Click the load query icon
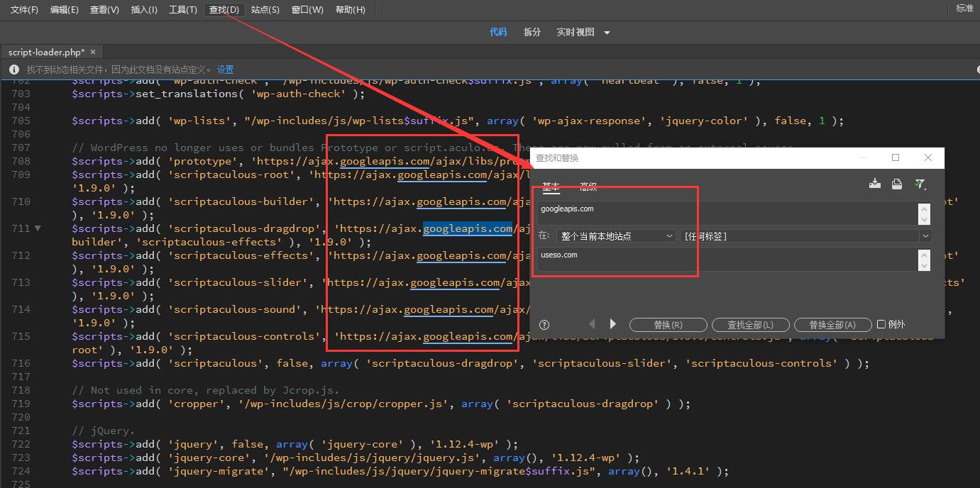 point(897,184)
